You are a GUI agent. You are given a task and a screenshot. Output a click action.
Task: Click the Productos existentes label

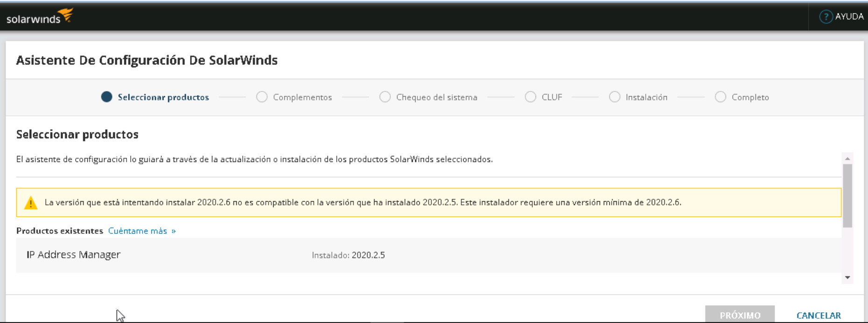(60, 231)
